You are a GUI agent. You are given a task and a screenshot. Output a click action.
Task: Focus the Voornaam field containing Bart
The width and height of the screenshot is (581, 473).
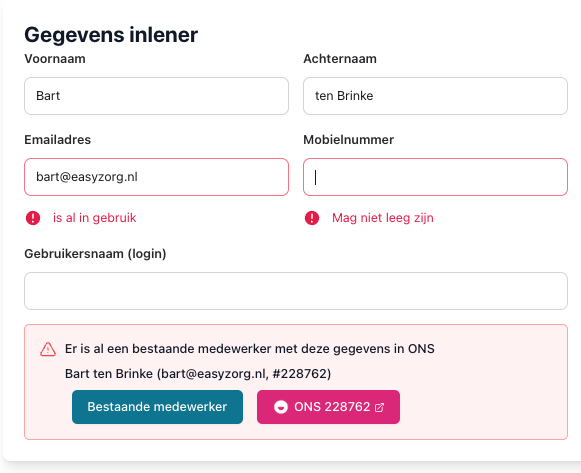point(156,96)
